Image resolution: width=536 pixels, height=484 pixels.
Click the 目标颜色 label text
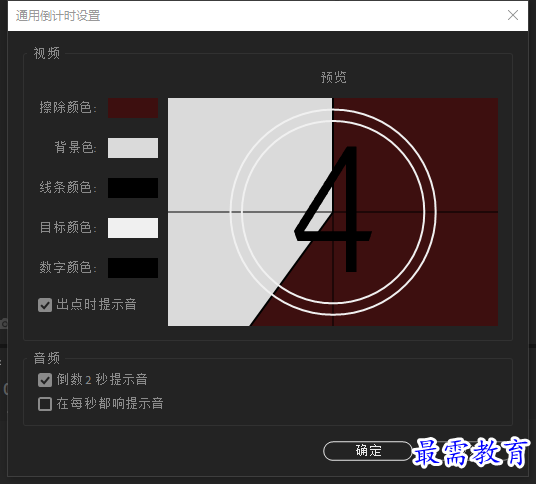(x=68, y=227)
